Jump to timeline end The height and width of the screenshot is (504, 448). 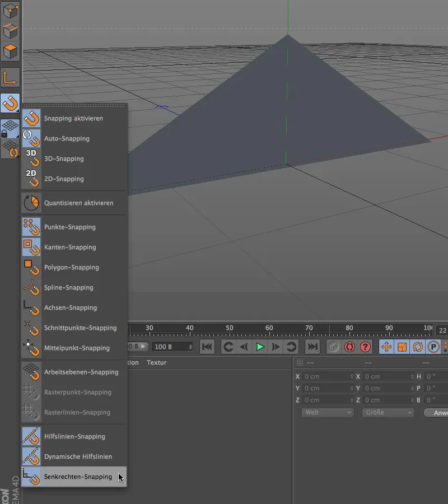tap(312, 347)
